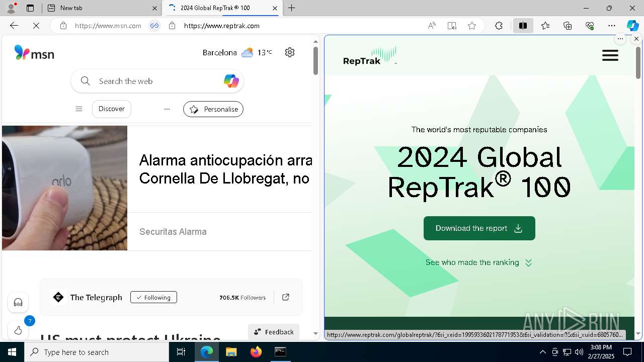Open The Telegraph article in new window
This screenshot has height=362, width=644.
[x=286, y=297]
